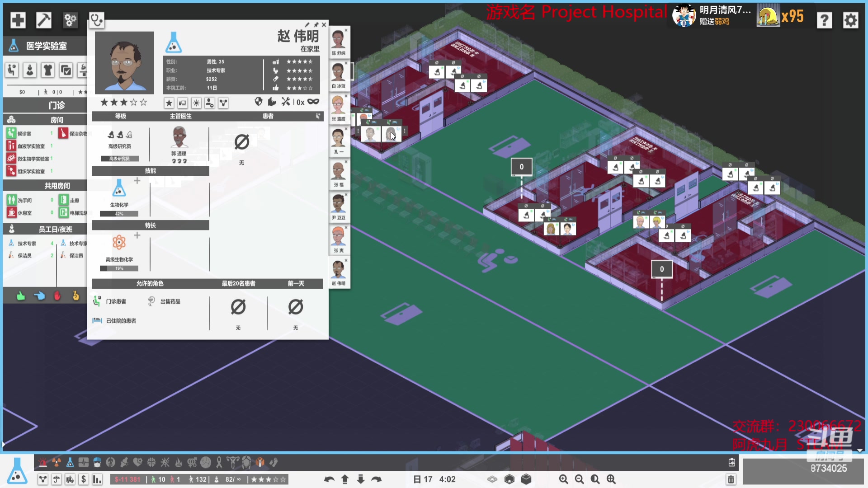Viewport: 868px width, 488px height.
Task: Click the 生物化学 skill progress bar
Action: click(x=119, y=214)
